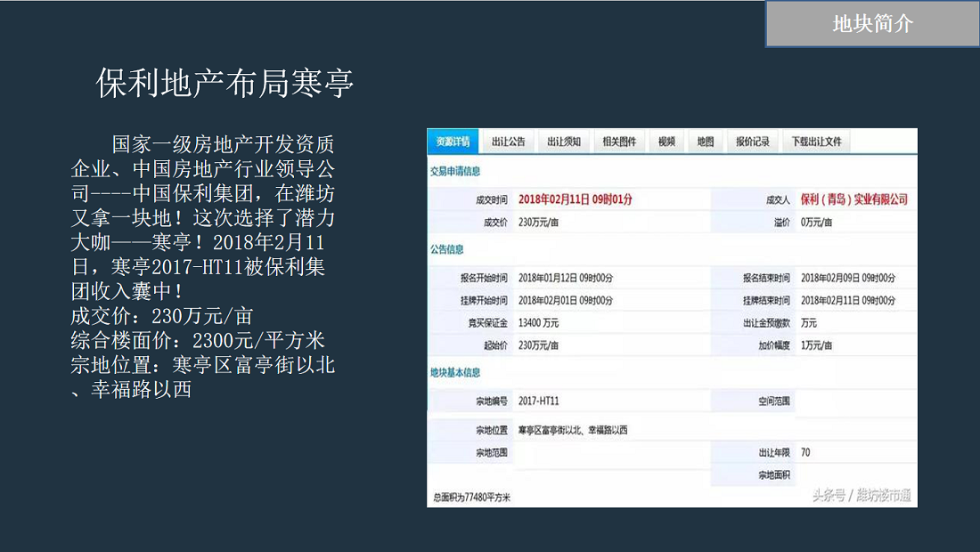
Task: Click the line 综合楼面价：2300元/平方米
Action: tap(198, 340)
